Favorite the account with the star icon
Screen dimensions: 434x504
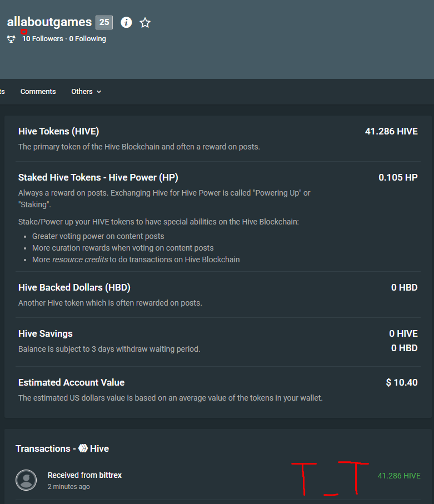[x=145, y=23]
